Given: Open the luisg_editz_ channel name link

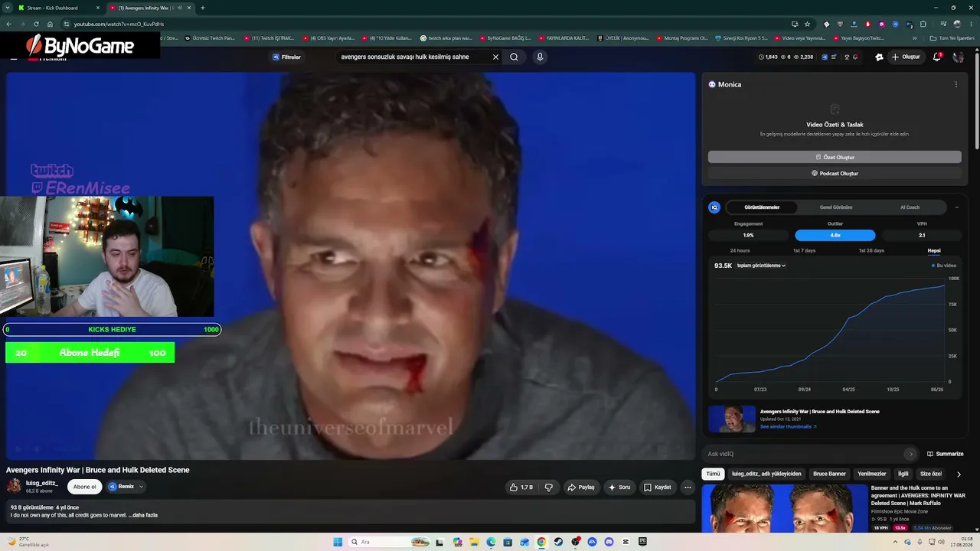Looking at the screenshot, I should pyautogui.click(x=42, y=483).
